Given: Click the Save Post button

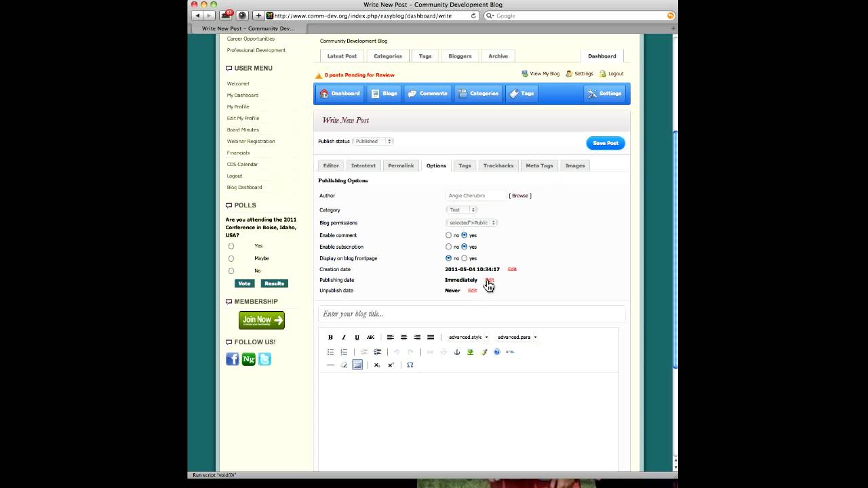Looking at the screenshot, I should point(606,143).
